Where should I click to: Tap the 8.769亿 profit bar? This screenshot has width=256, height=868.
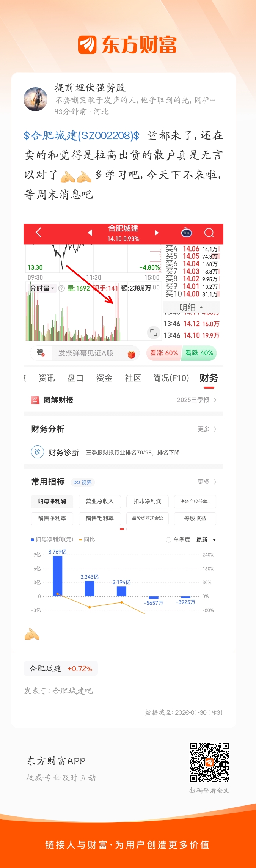click(x=57, y=576)
